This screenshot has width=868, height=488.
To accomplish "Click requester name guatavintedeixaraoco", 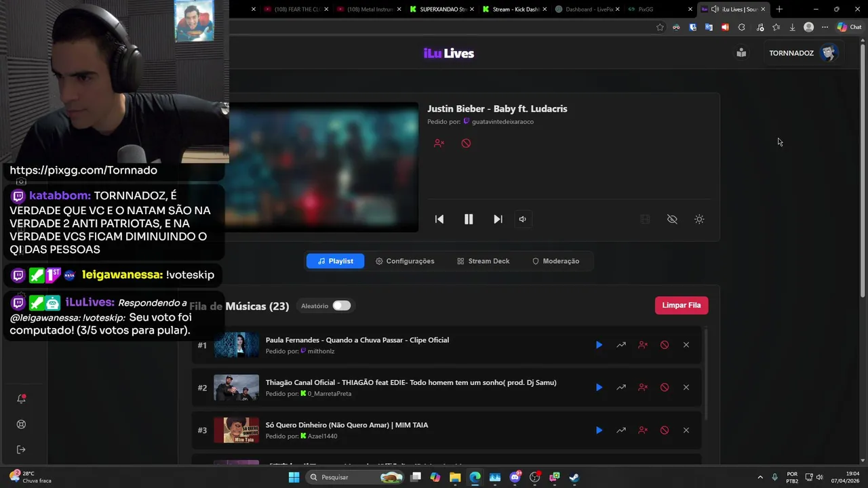I will pyautogui.click(x=502, y=122).
